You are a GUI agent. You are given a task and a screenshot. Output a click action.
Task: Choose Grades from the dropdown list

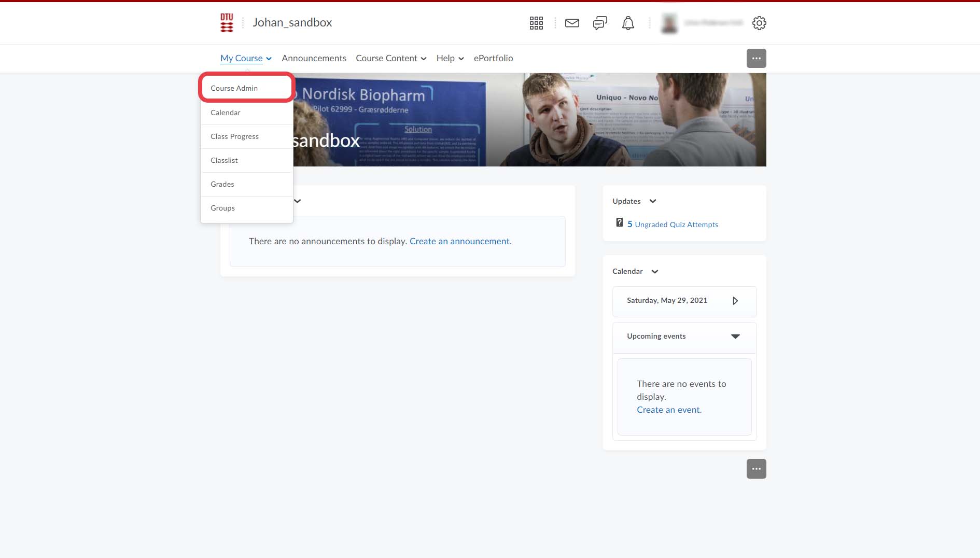222,184
